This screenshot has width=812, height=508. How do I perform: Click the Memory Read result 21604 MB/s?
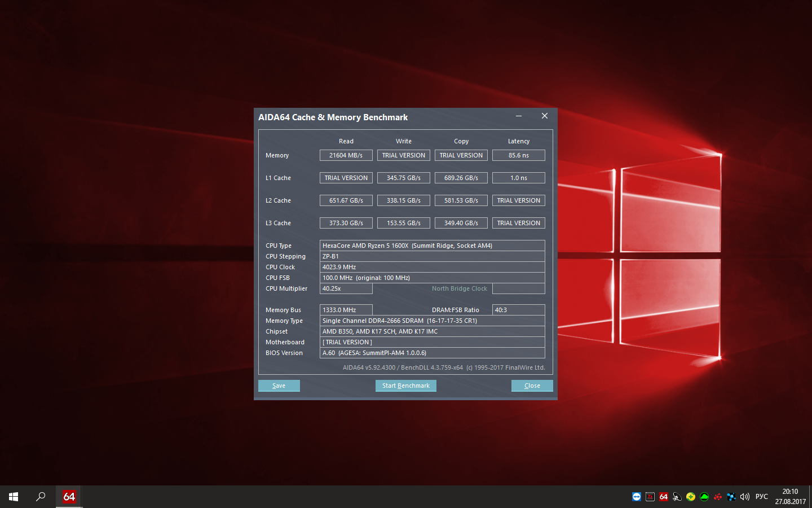[346, 155]
